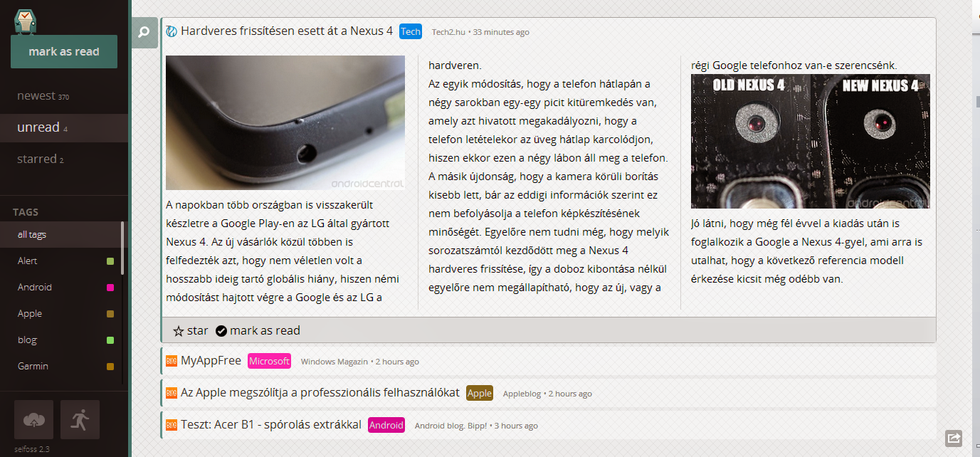This screenshot has height=457, width=980.
Task: Click the cloud upload sources icon
Action: click(33, 420)
